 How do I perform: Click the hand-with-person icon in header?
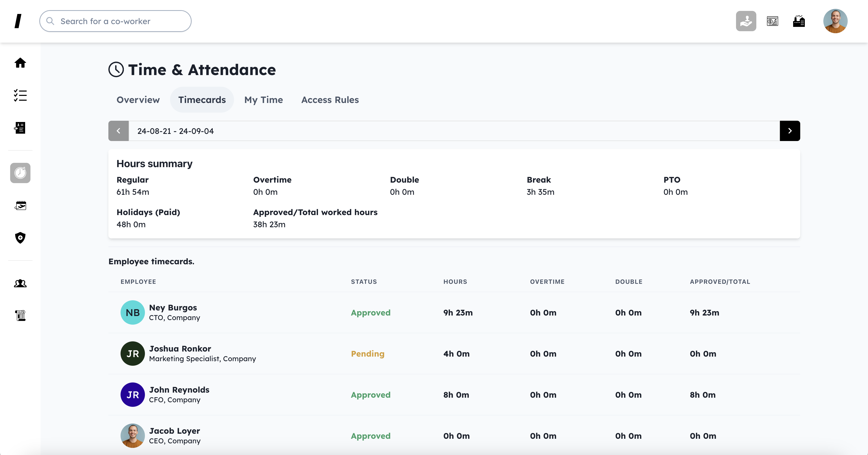pyautogui.click(x=746, y=21)
